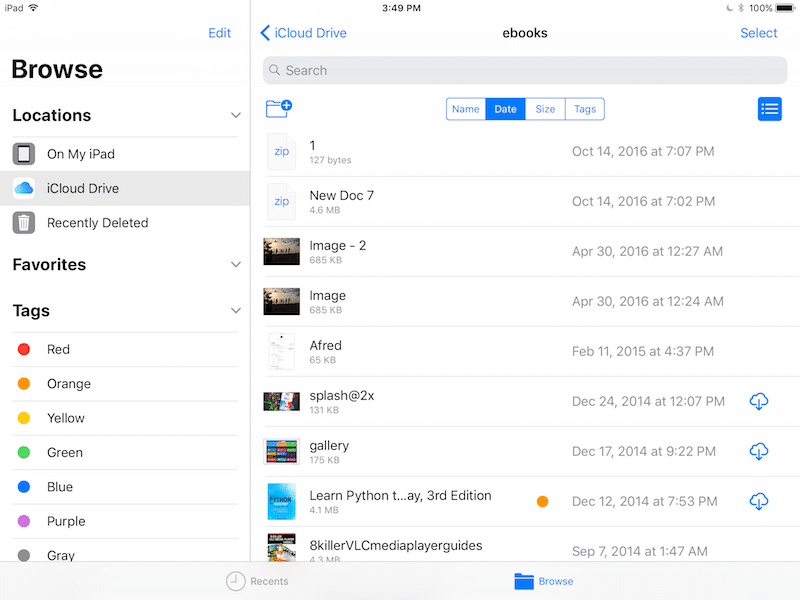The height and width of the screenshot is (600, 800).
Task: Tap the Search field
Action: point(525,70)
